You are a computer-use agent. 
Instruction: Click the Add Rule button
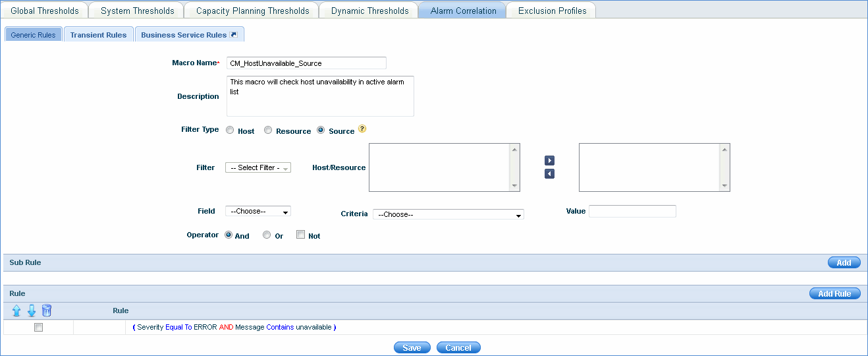pos(834,294)
